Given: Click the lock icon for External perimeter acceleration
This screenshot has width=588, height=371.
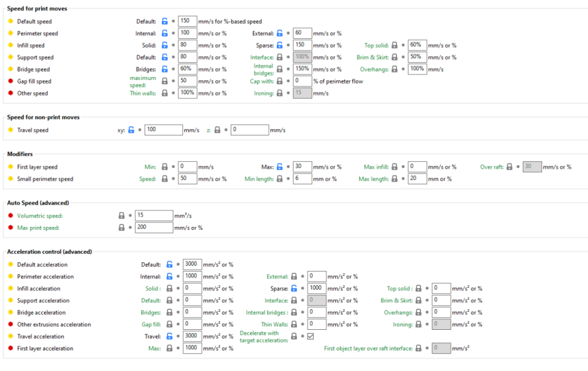Looking at the screenshot, I should [294, 276].
